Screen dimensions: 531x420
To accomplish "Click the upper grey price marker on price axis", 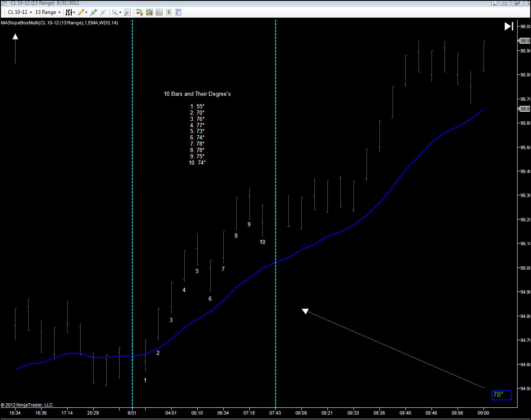I will coord(525,41).
